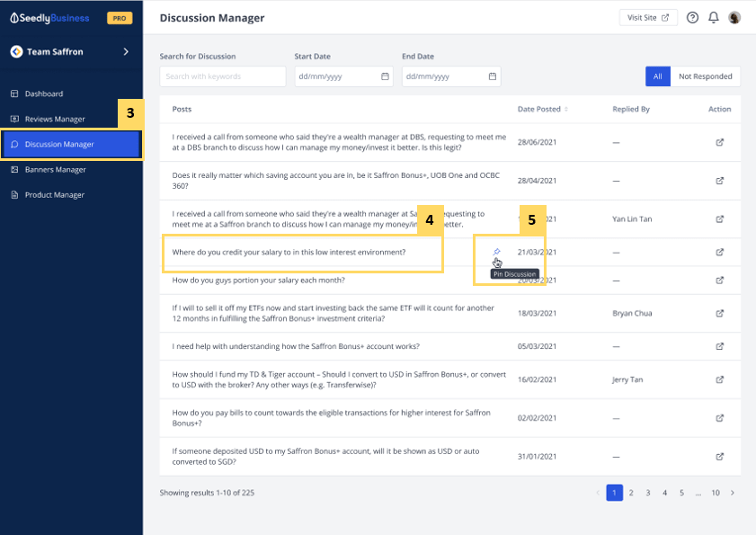Sort by Date Posted column
Viewport: 756px width, 535px height.
pyautogui.click(x=566, y=110)
